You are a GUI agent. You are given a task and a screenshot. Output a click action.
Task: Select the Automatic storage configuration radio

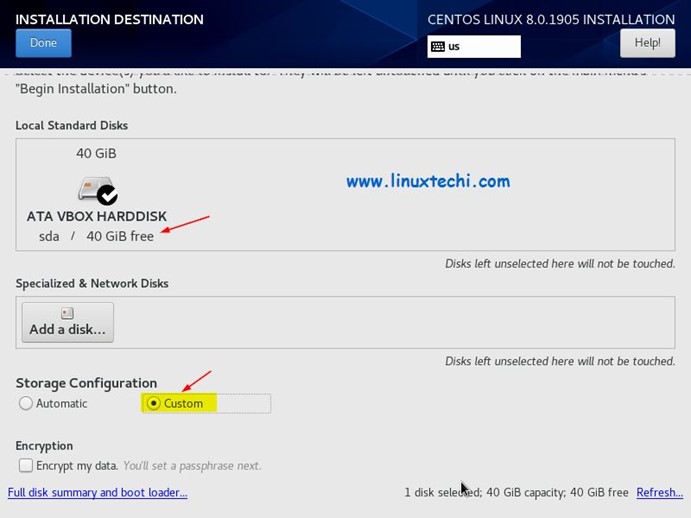pyautogui.click(x=26, y=403)
